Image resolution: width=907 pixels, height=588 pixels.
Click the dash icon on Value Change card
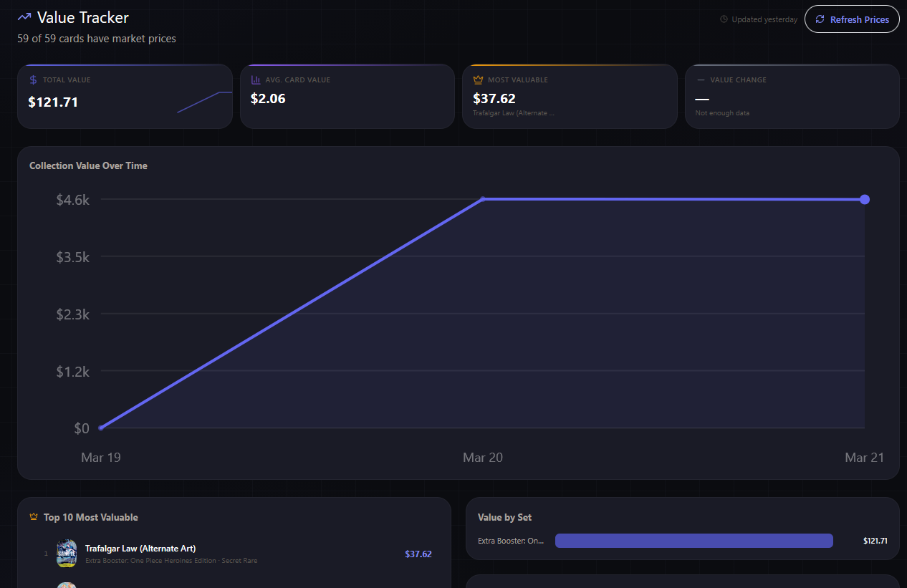[x=701, y=80]
